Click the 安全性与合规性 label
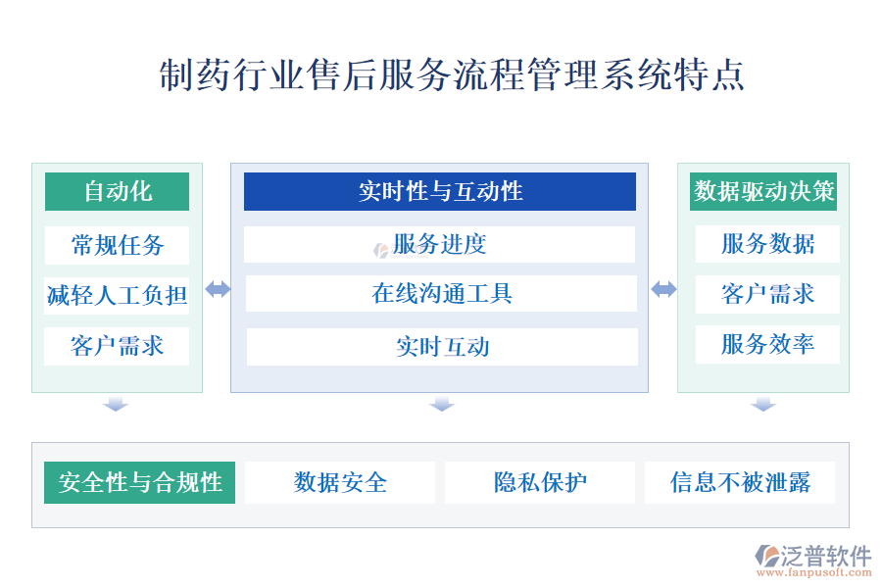882x588 pixels. tap(140, 482)
